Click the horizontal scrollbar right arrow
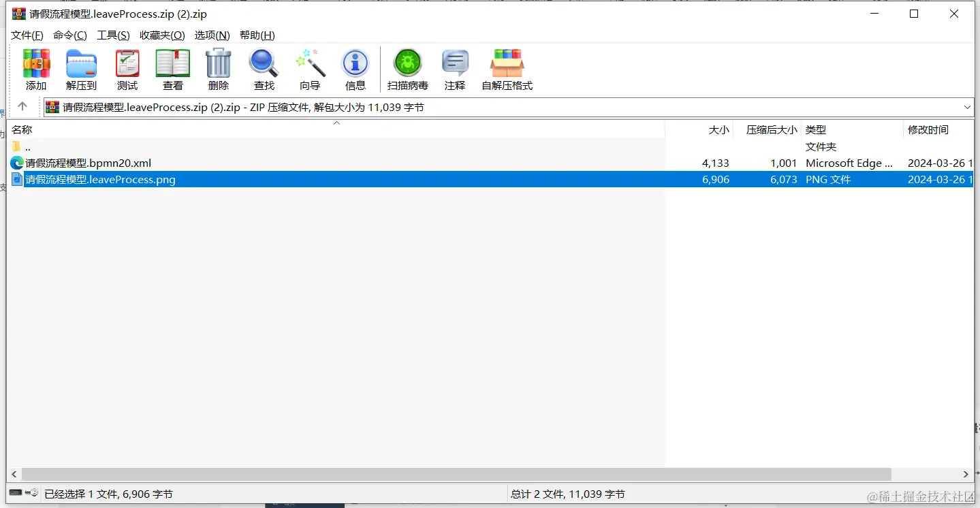This screenshot has height=508, width=980. click(966, 474)
